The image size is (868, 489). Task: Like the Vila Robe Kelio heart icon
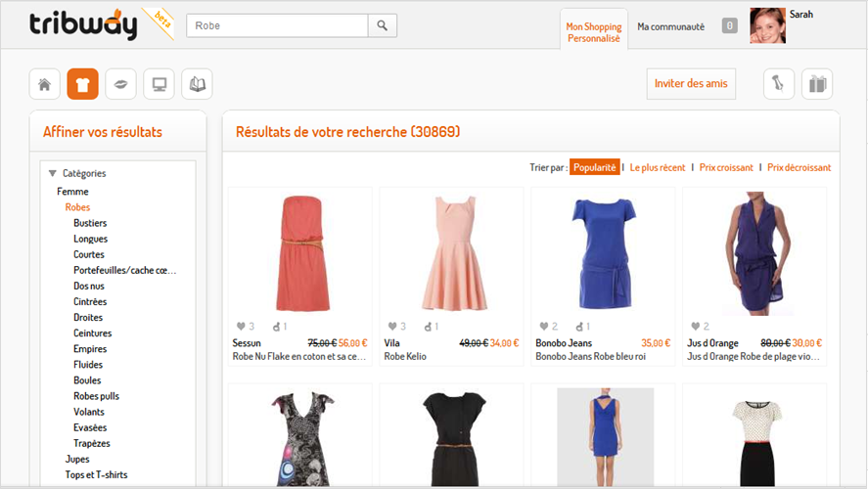(x=392, y=327)
